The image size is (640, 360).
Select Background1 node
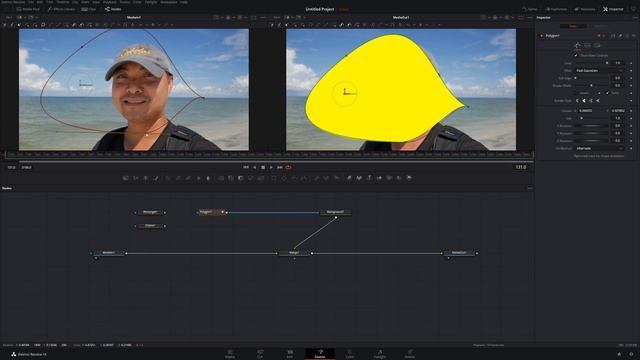click(335, 212)
